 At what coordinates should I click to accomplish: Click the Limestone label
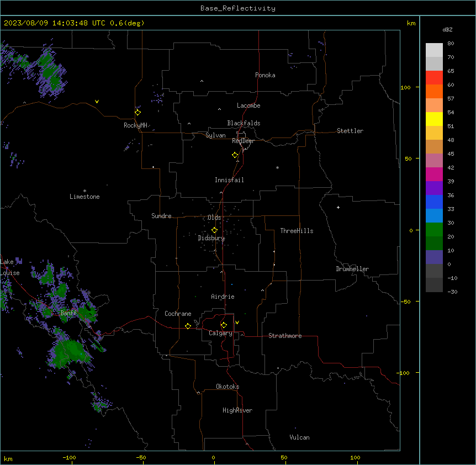coord(84,197)
